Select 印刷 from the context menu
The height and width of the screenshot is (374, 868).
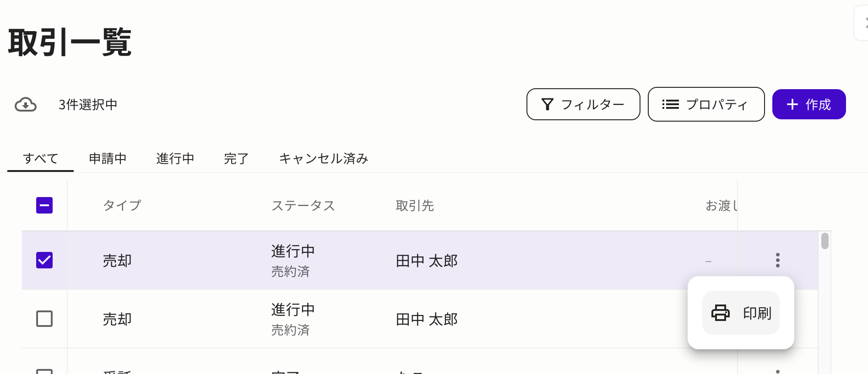(741, 313)
